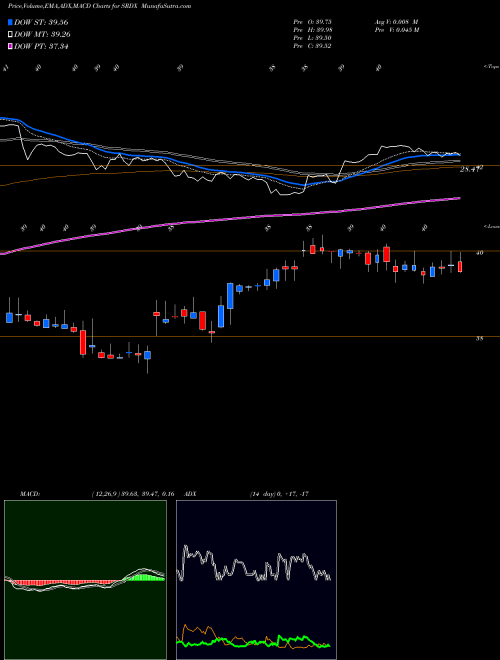Click the blue DOW ST legend swatch

[x=10, y=22]
